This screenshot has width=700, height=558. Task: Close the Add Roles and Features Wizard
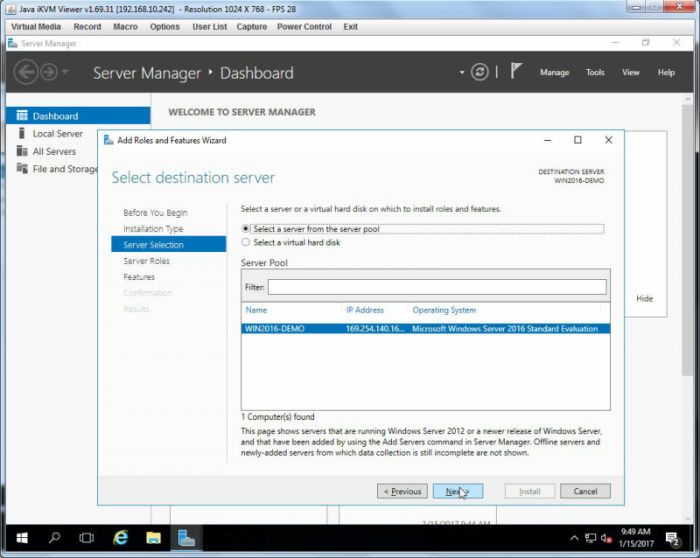[608, 140]
